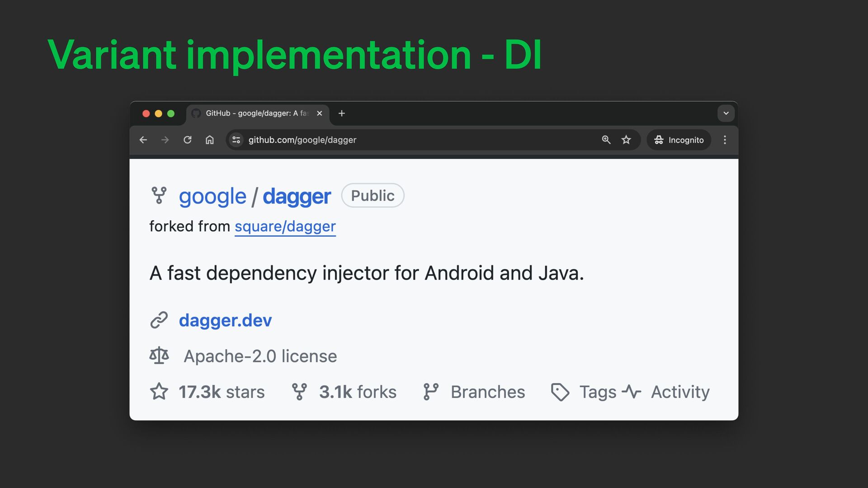868x488 pixels.
Task: Click the browser forward arrow
Action: pyautogui.click(x=165, y=140)
